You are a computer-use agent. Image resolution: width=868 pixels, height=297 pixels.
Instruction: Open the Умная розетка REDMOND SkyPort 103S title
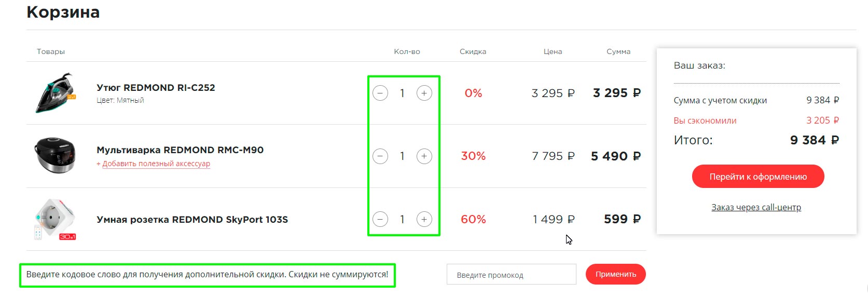point(192,220)
